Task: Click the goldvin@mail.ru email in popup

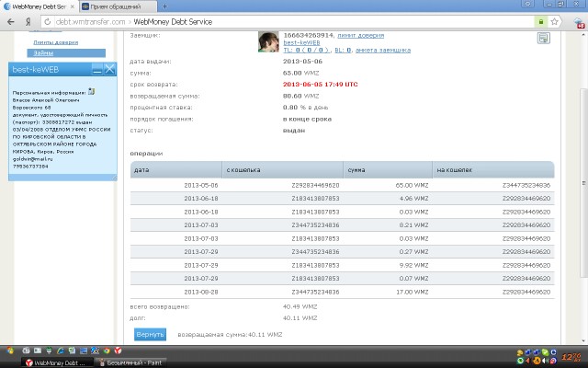Action: click(33, 159)
